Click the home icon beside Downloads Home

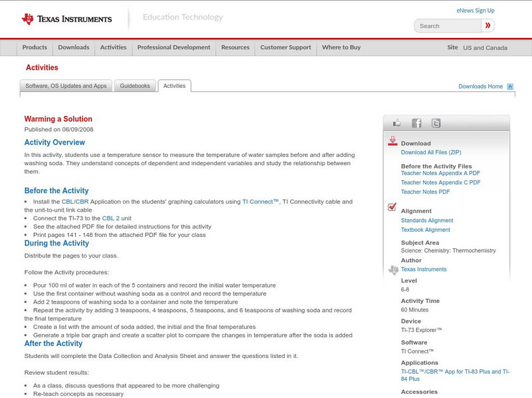point(510,87)
